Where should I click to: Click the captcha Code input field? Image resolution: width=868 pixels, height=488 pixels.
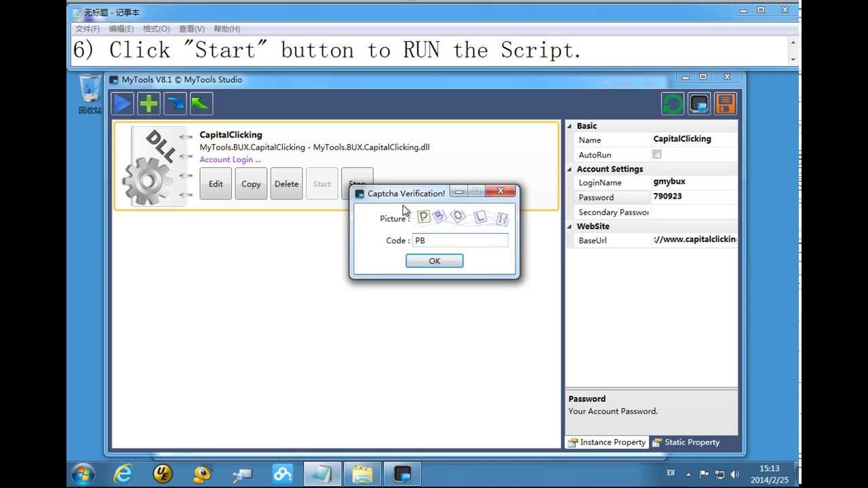tap(460, 240)
